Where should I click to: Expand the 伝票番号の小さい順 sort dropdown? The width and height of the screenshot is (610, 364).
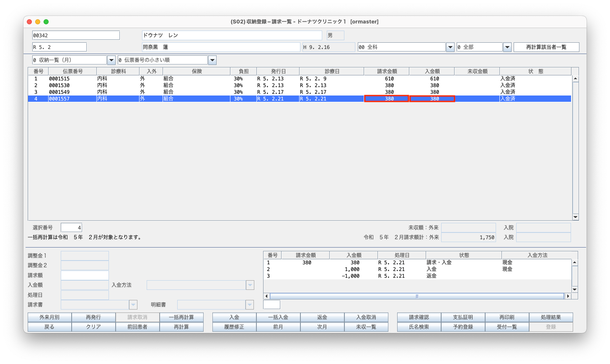coord(212,60)
